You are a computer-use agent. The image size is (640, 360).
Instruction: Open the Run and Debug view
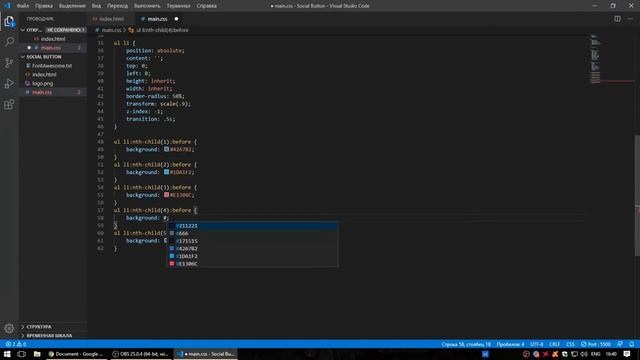click(x=9, y=83)
